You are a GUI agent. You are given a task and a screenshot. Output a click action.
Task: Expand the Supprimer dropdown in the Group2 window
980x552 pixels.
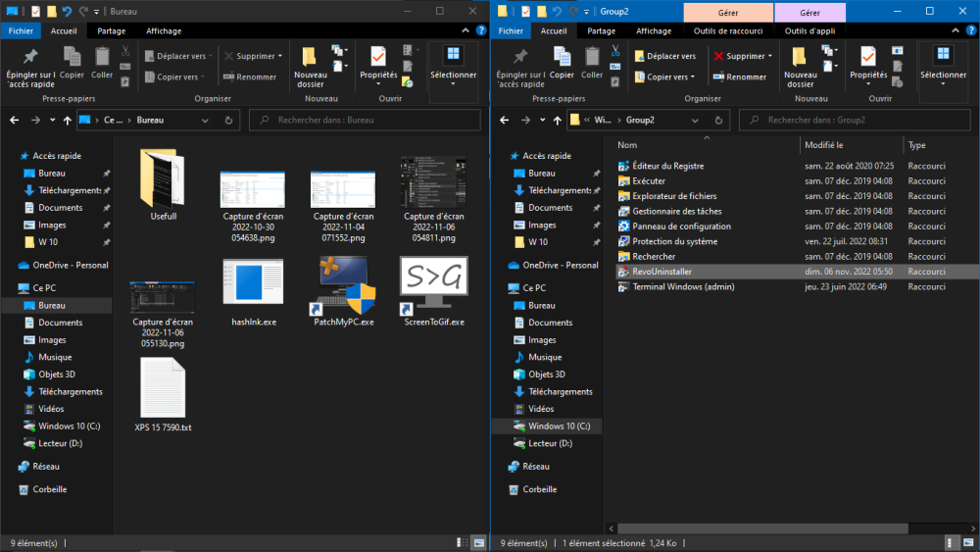769,57
